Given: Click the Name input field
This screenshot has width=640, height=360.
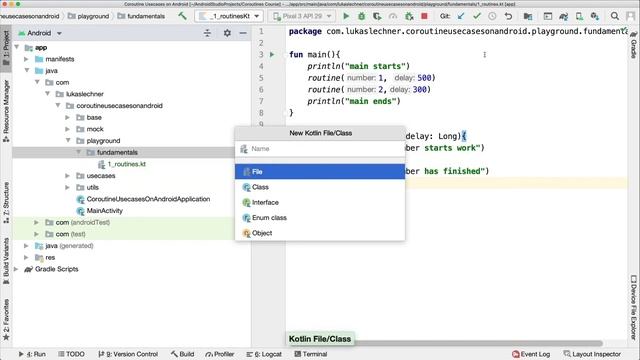Looking at the screenshot, I should click(x=320, y=149).
